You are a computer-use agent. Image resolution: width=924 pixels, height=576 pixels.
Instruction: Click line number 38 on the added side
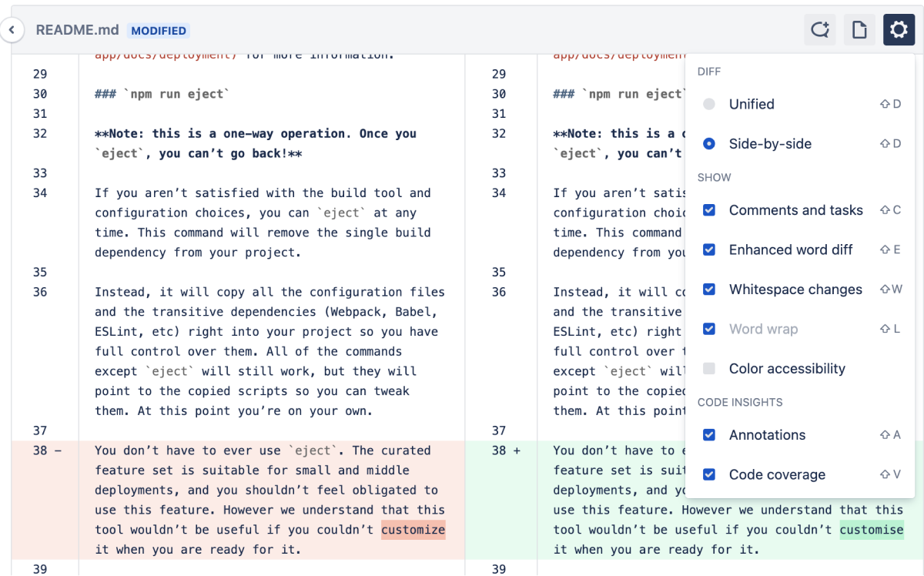pos(499,450)
